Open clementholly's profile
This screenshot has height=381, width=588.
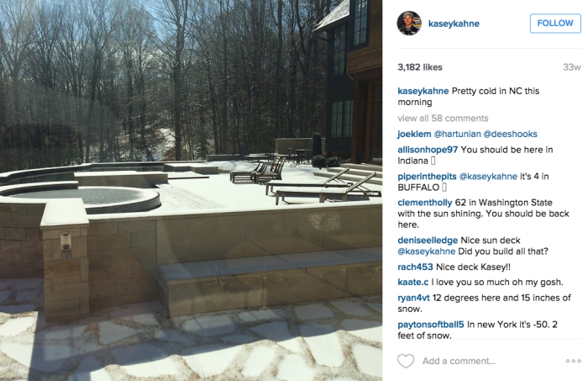click(x=425, y=203)
